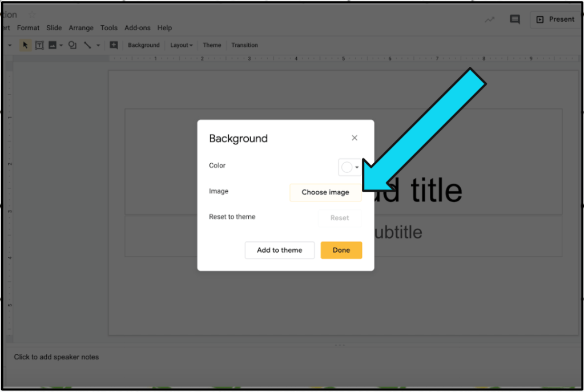Screen dimensions: 584x392
Task: Select the line tool
Action: click(x=87, y=45)
